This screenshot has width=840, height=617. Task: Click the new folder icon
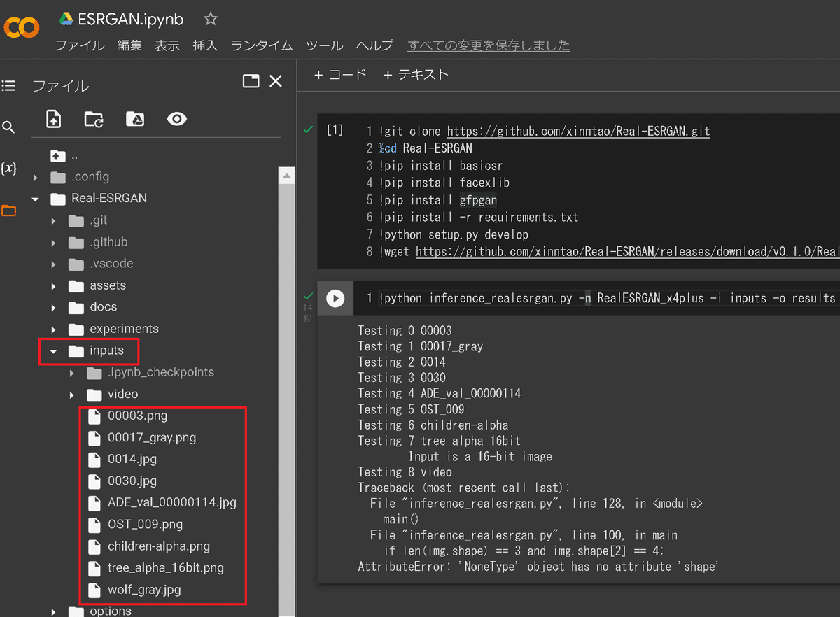(94, 119)
